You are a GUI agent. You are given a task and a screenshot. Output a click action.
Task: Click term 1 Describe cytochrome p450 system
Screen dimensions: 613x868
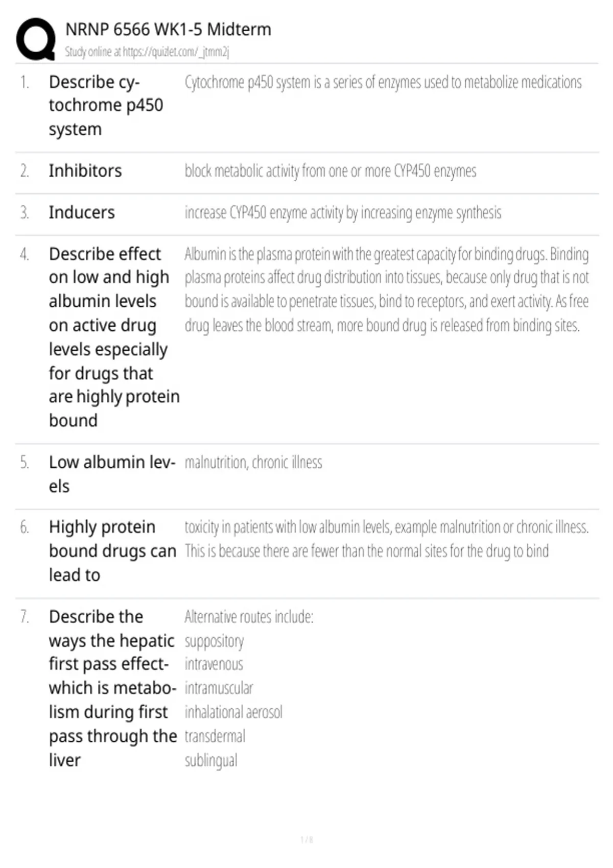[x=106, y=106]
